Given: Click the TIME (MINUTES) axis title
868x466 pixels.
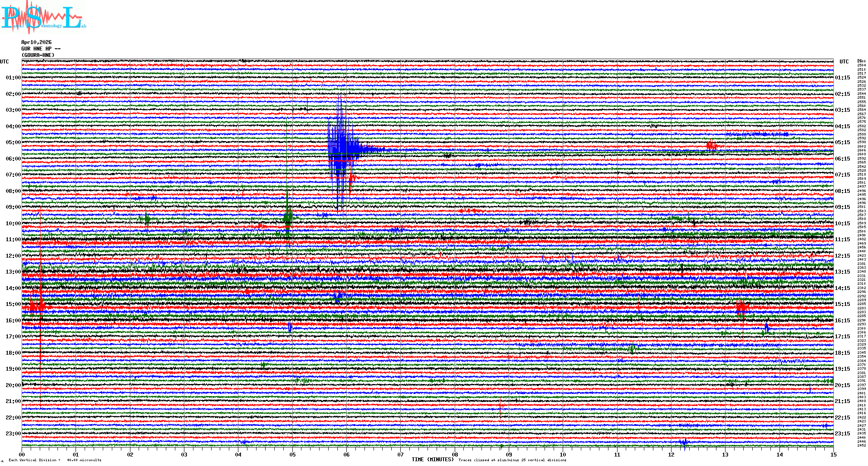Looking at the screenshot, I should pyautogui.click(x=432, y=460).
